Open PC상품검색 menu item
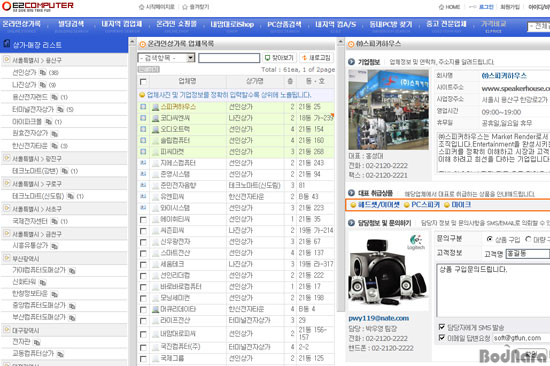The width and height of the screenshot is (550, 366). (284, 24)
